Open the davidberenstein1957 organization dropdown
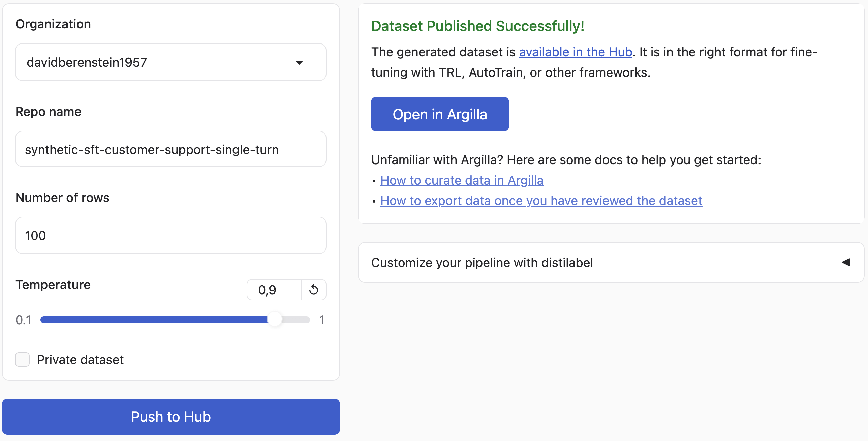This screenshot has height=441, width=868. coord(170,62)
